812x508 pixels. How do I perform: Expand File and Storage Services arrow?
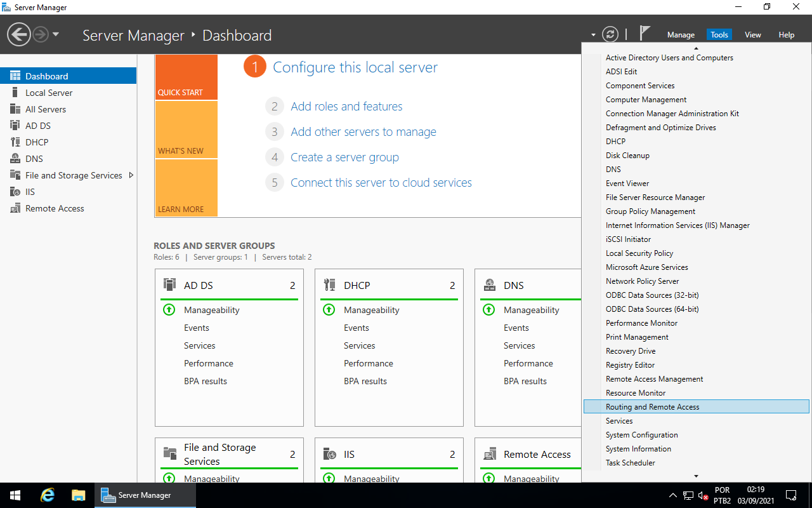point(131,175)
